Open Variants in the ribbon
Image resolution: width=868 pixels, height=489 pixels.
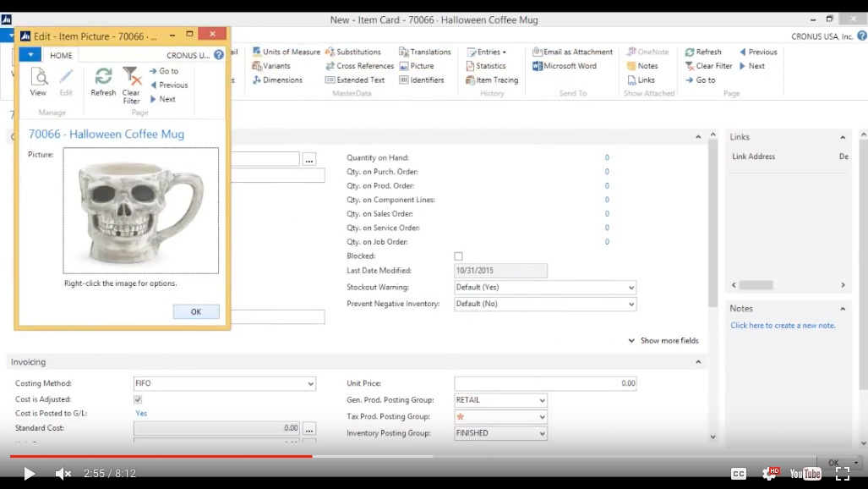click(x=271, y=65)
